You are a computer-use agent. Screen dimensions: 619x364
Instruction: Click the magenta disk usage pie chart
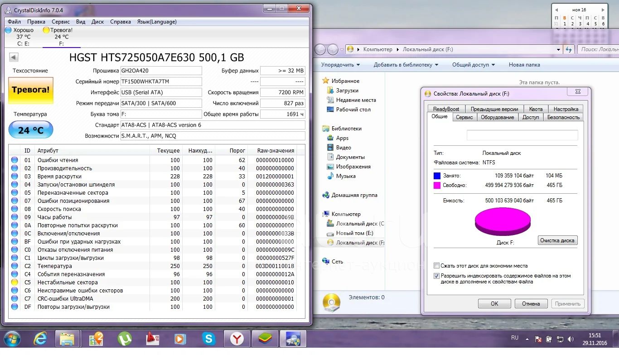click(x=503, y=222)
